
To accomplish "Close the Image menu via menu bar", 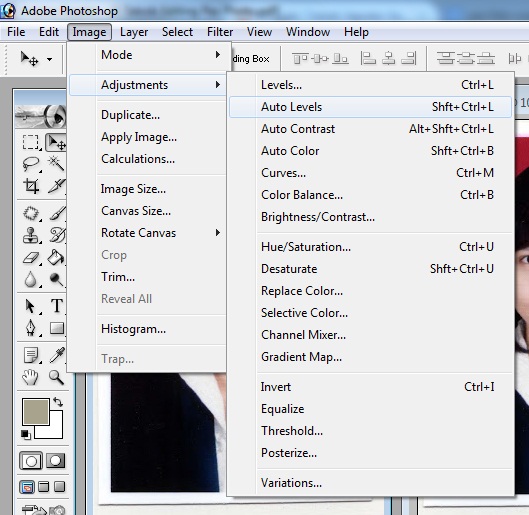I will pos(89,32).
